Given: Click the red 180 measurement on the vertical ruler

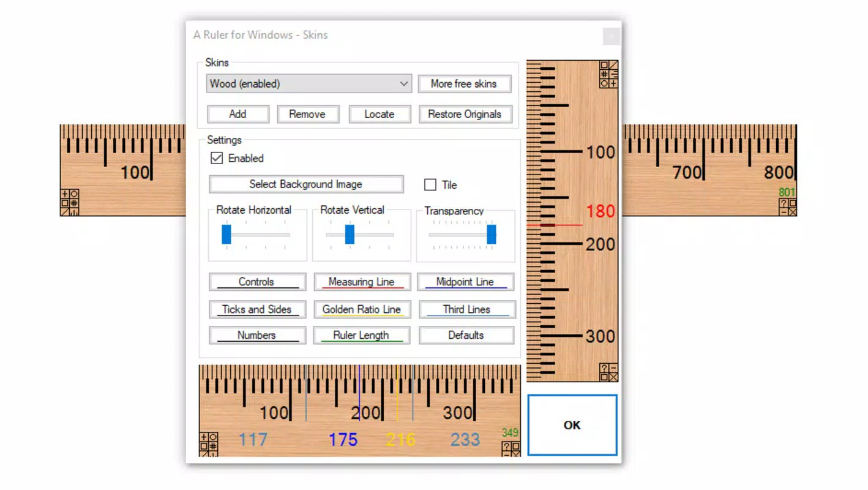Looking at the screenshot, I should click(x=600, y=211).
